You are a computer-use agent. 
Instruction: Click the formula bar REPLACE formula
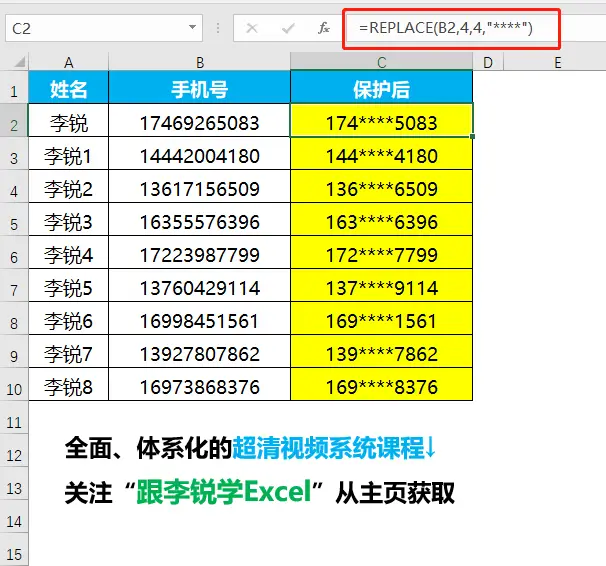click(x=446, y=28)
